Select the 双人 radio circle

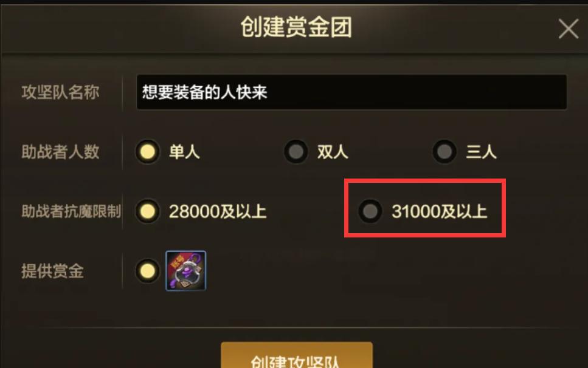tap(296, 152)
